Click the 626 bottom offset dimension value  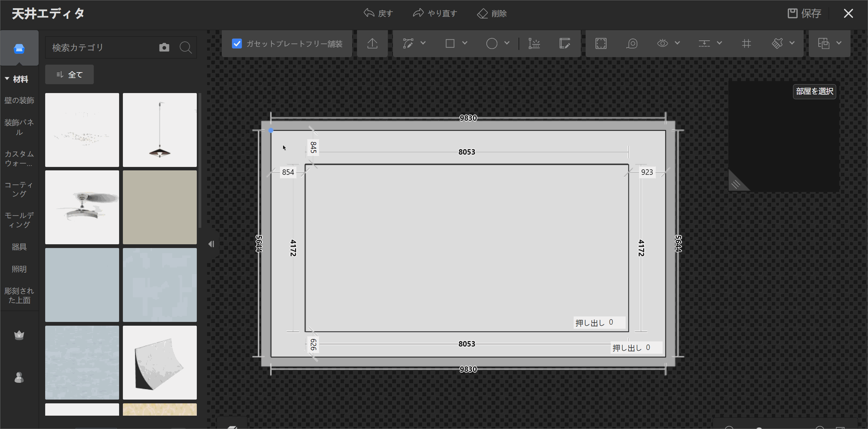[313, 344]
